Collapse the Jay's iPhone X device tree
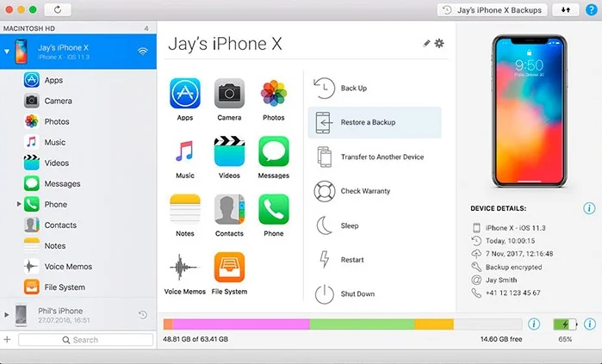This screenshot has height=364, width=602. point(7,52)
